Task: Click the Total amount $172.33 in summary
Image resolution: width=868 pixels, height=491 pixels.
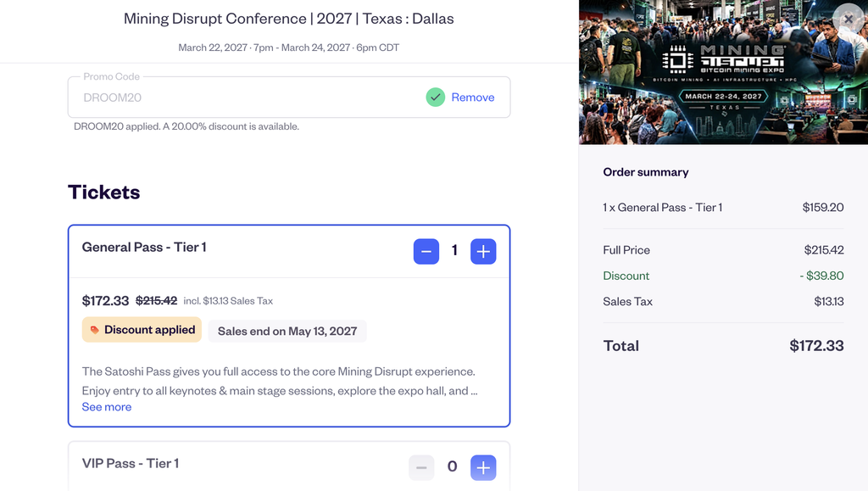Action: point(816,346)
